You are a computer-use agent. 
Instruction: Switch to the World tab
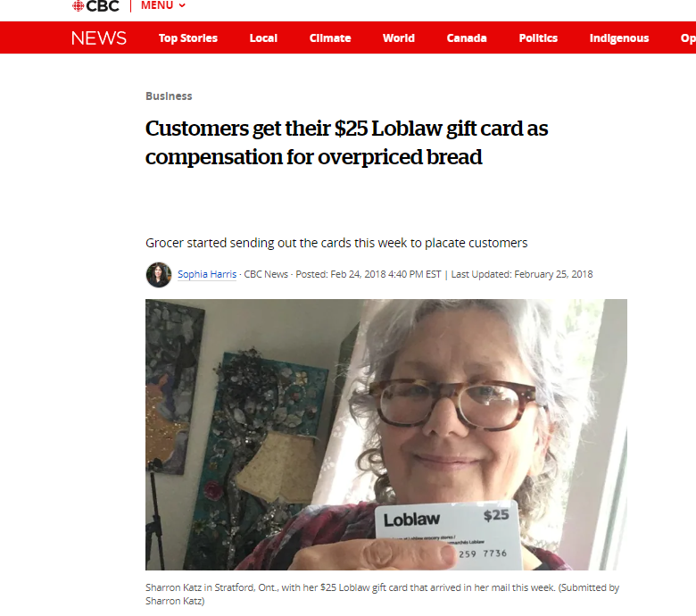point(399,38)
